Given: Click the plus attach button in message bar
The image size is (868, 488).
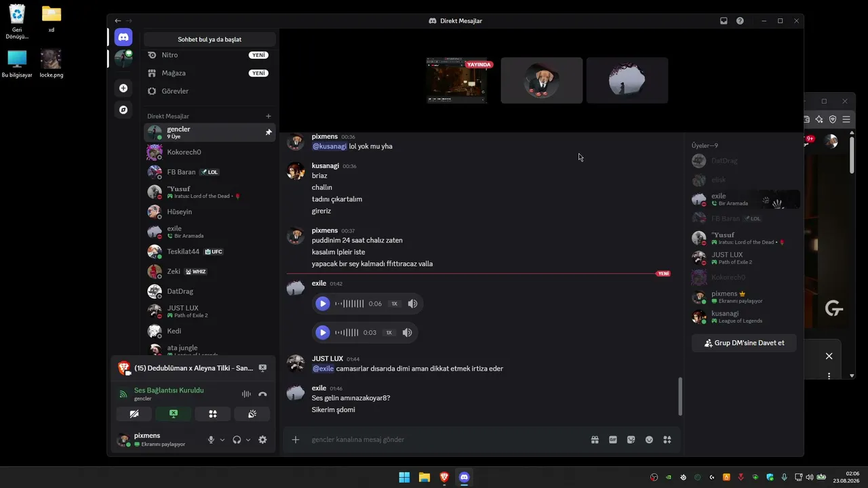Looking at the screenshot, I should 296,440.
